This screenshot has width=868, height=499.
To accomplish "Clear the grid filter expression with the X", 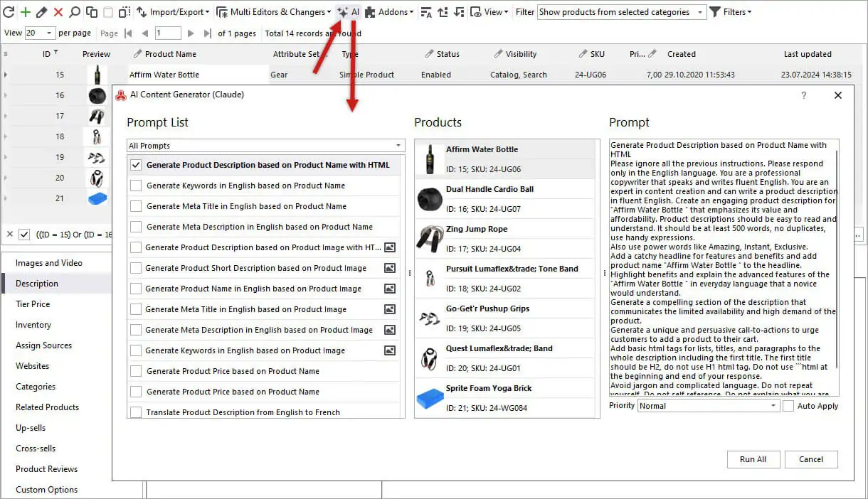I will tap(9, 234).
